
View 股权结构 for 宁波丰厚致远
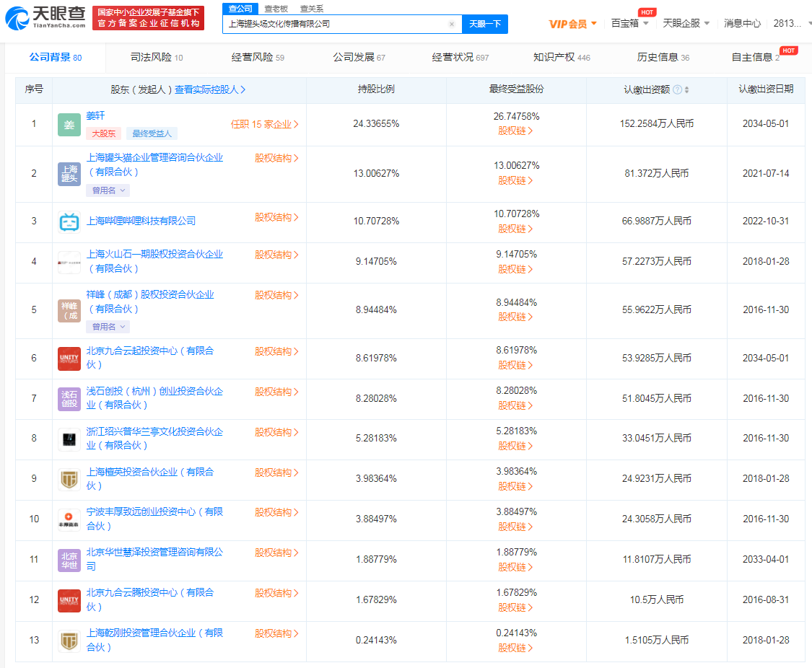(x=276, y=512)
